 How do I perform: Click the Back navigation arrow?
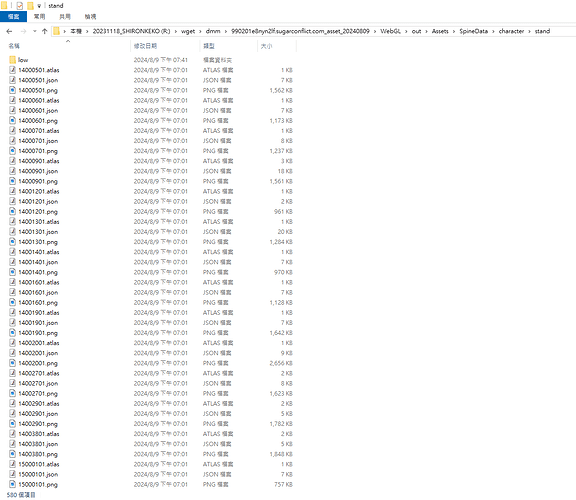click(x=10, y=32)
